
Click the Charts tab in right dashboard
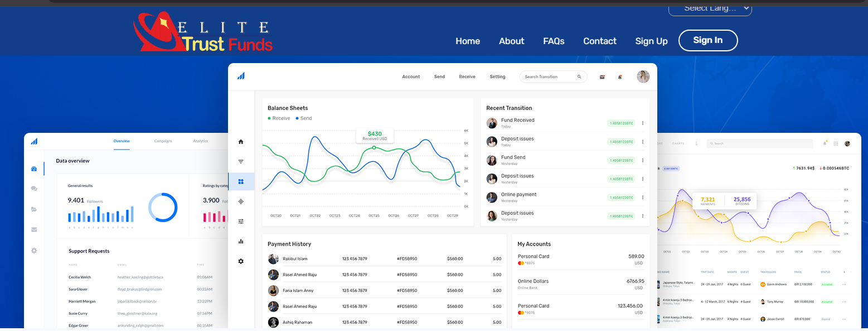tap(678, 143)
